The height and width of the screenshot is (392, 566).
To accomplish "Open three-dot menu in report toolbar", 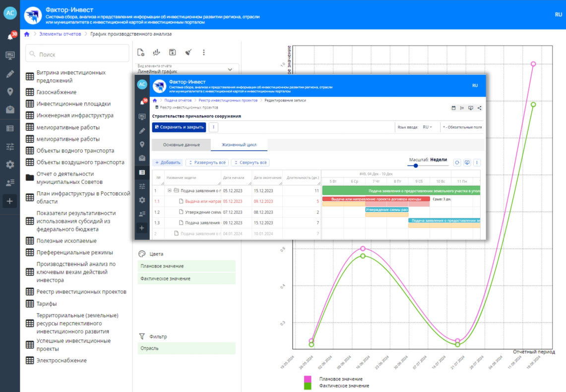I will click(203, 53).
